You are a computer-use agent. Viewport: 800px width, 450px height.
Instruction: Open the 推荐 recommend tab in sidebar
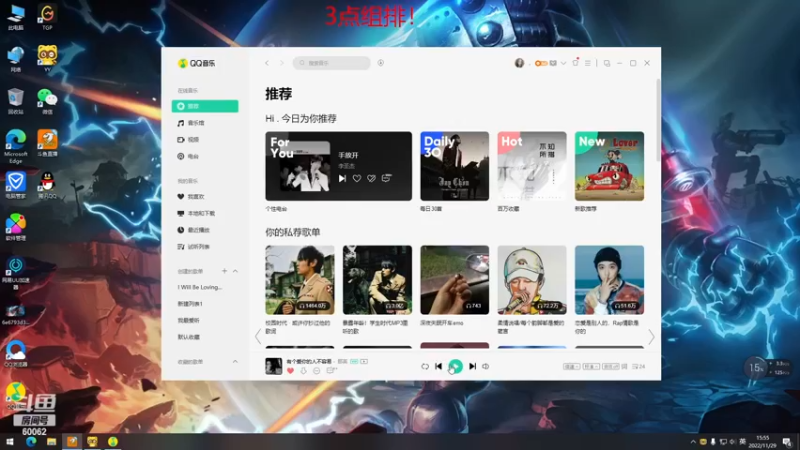pyautogui.click(x=205, y=106)
